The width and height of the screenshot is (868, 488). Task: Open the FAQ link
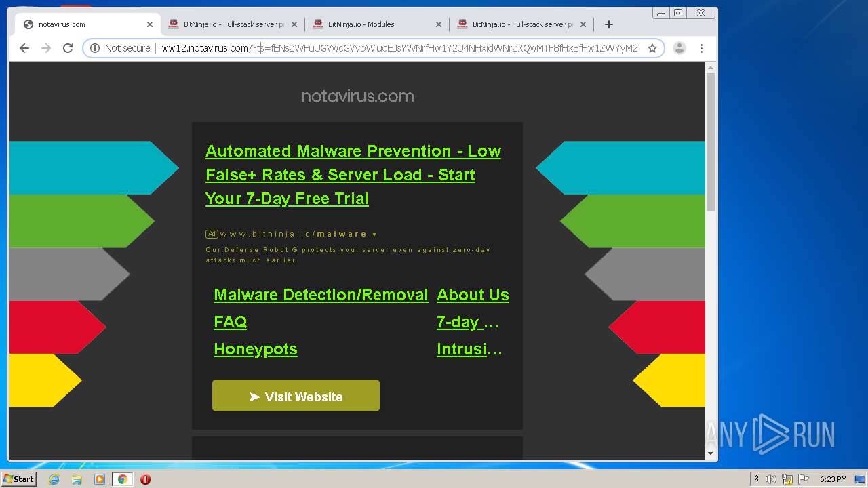click(230, 322)
